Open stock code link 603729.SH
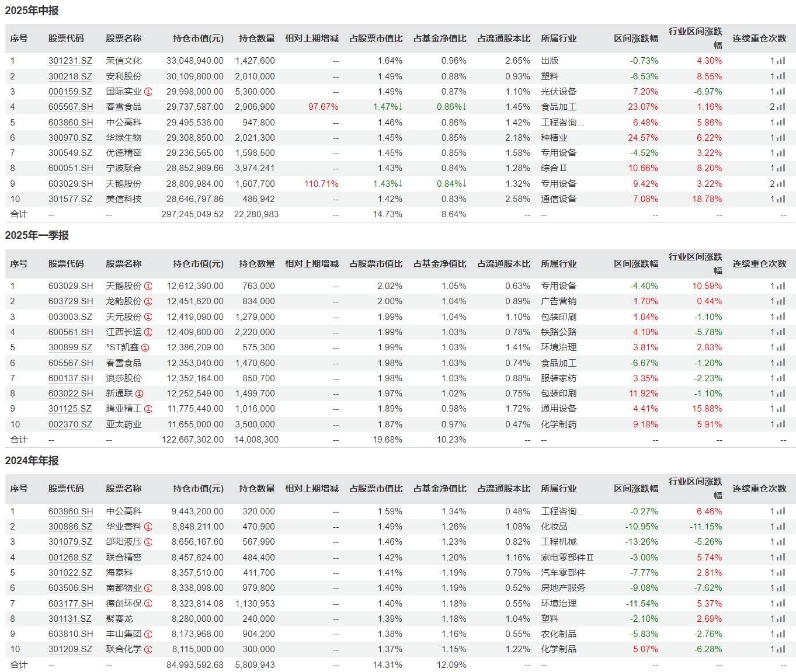The height and width of the screenshot is (672, 796). tap(71, 301)
